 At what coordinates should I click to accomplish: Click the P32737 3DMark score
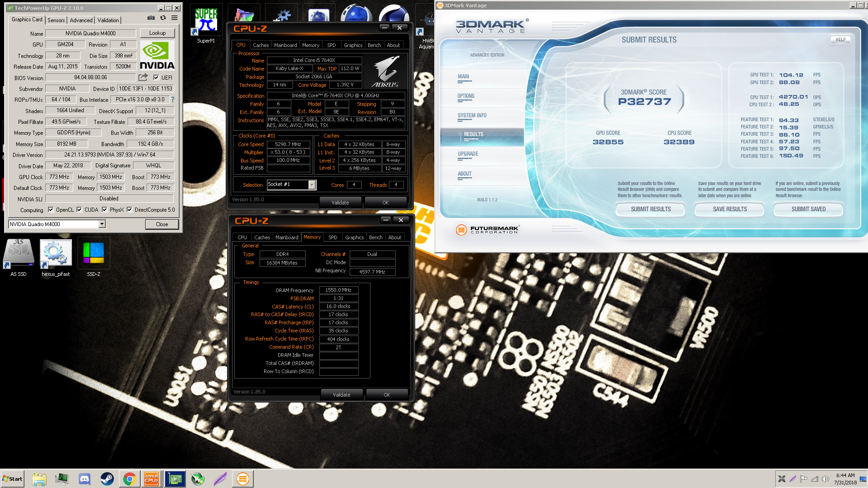(x=645, y=102)
